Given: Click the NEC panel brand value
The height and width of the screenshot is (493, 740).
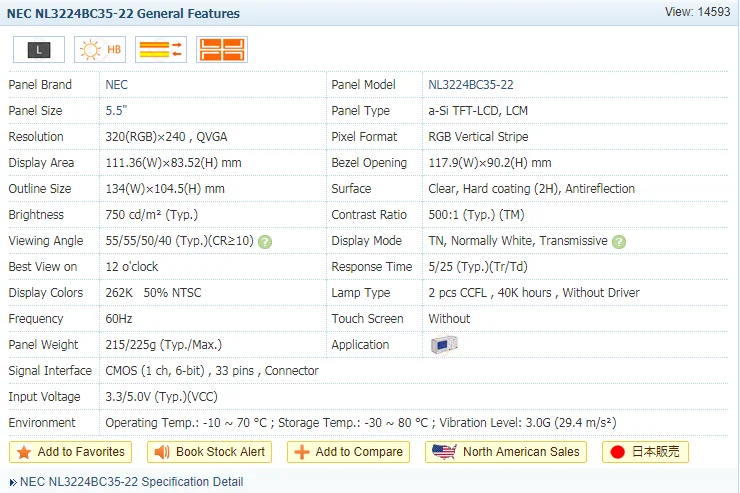Looking at the screenshot, I should pyautogui.click(x=117, y=85).
